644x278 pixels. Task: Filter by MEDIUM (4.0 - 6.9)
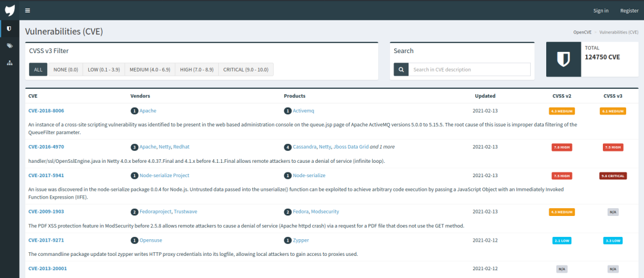pos(150,69)
